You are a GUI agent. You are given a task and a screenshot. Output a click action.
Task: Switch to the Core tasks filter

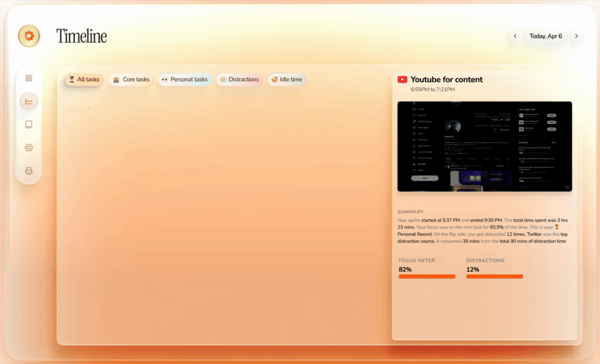click(131, 79)
